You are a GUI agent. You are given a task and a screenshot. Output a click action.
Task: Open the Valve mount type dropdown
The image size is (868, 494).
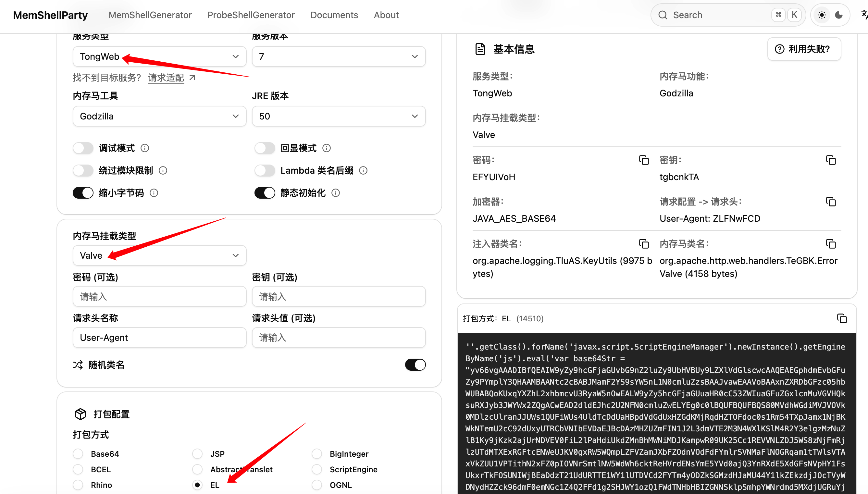pyautogui.click(x=159, y=255)
